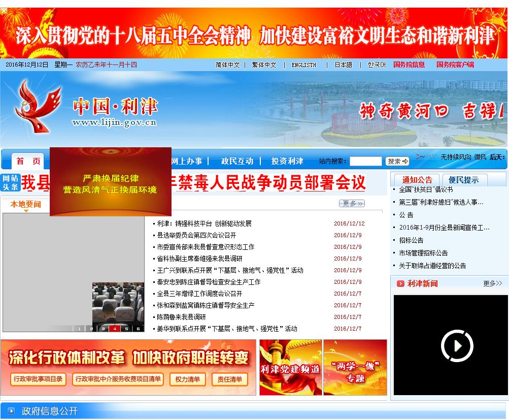This screenshot has width=509, height=420.
Task: Select slideshow page 1
Action: [x=79, y=329]
